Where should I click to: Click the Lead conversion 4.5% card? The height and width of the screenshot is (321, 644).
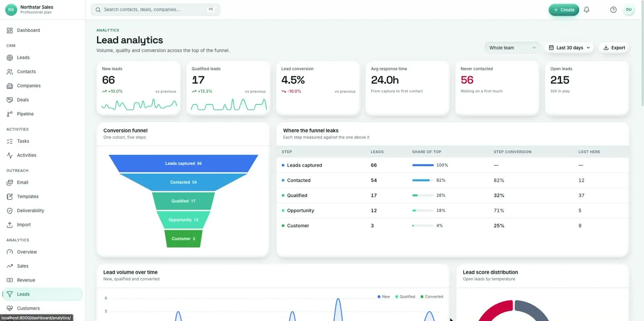point(318,88)
